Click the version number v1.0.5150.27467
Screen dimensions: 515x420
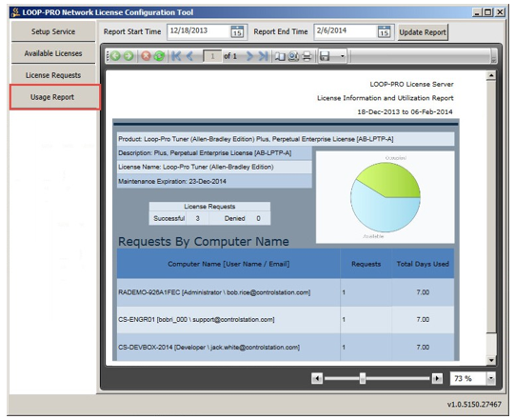coord(474,404)
